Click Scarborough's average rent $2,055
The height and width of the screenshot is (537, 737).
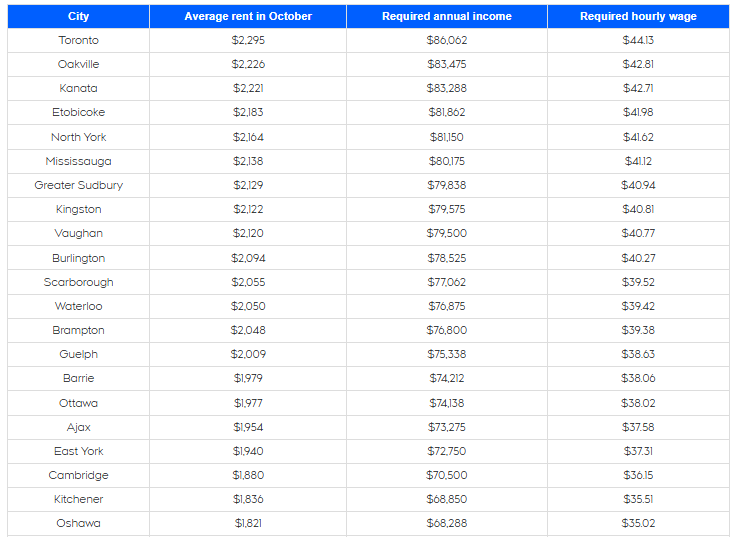click(x=248, y=282)
